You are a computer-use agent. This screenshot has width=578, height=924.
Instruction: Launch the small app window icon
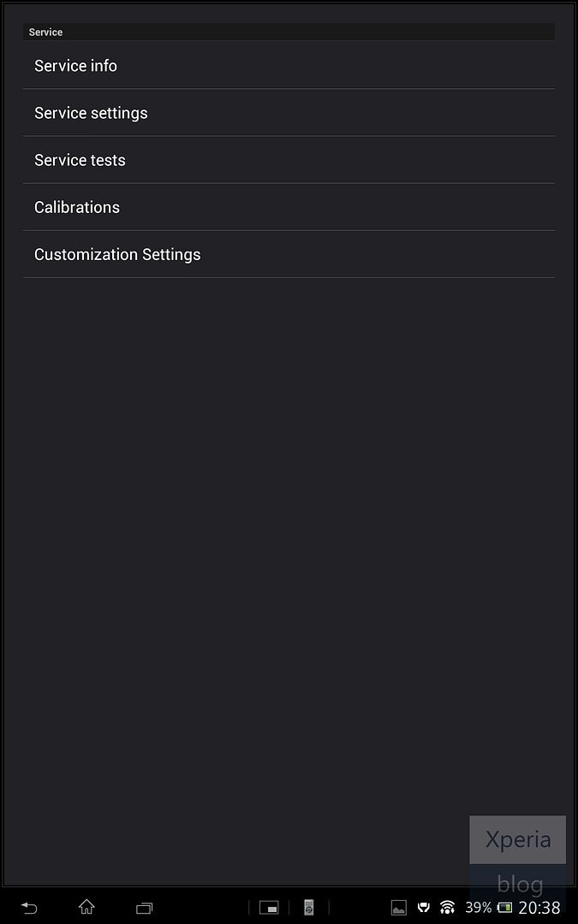pos(269,908)
